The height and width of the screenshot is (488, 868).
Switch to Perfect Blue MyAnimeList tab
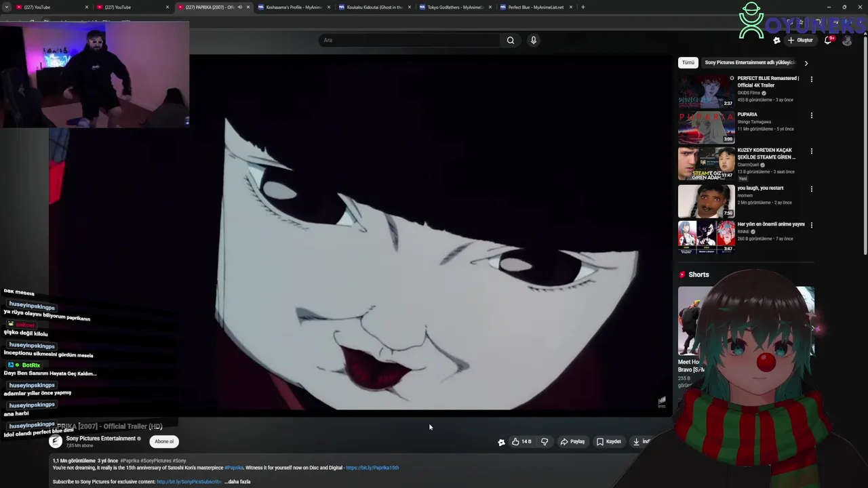point(535,7)
